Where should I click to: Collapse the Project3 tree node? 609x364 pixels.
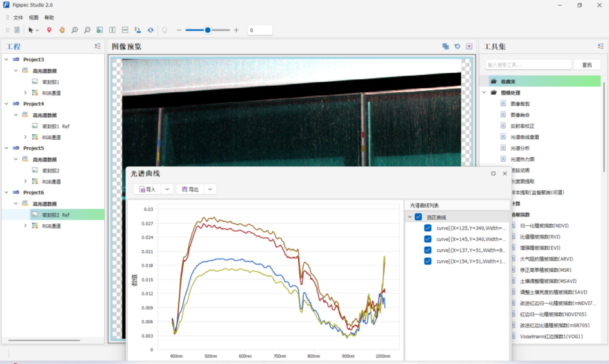coord(6,59)
